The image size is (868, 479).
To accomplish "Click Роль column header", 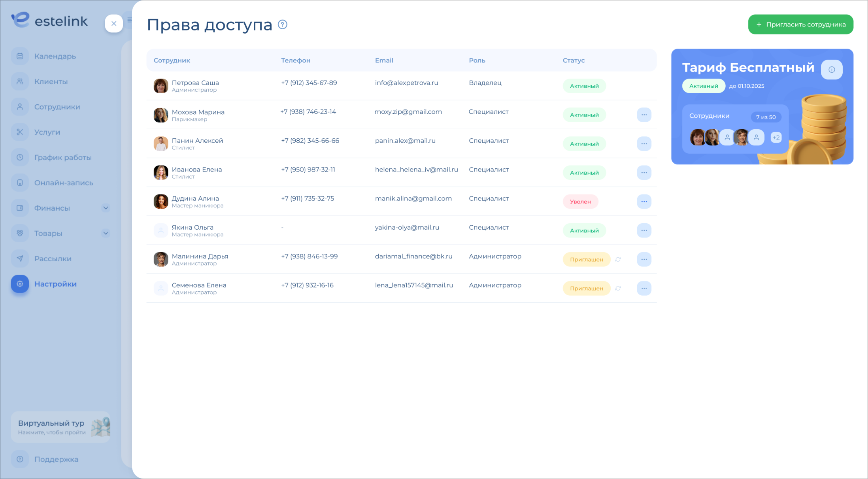I will (477, 60).
